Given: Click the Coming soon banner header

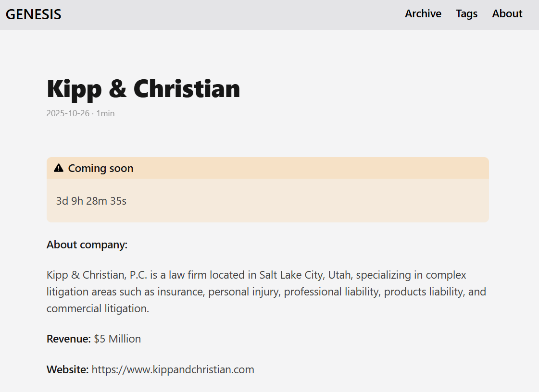Looking at the screenshot, I should click(x=101, y=168).
